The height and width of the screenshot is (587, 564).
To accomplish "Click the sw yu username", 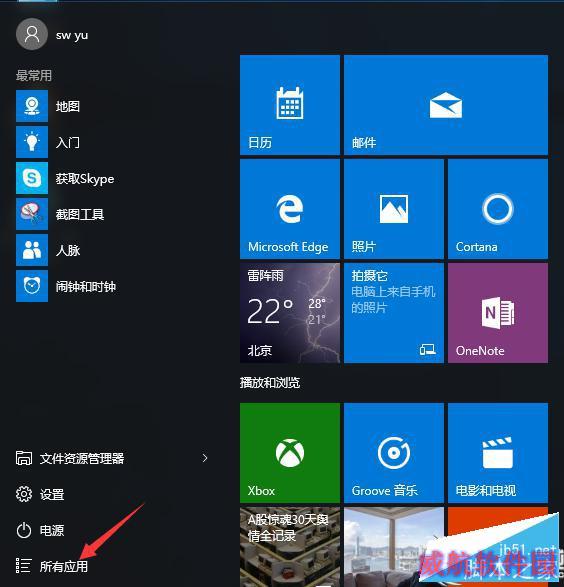I will click(72, 35).
